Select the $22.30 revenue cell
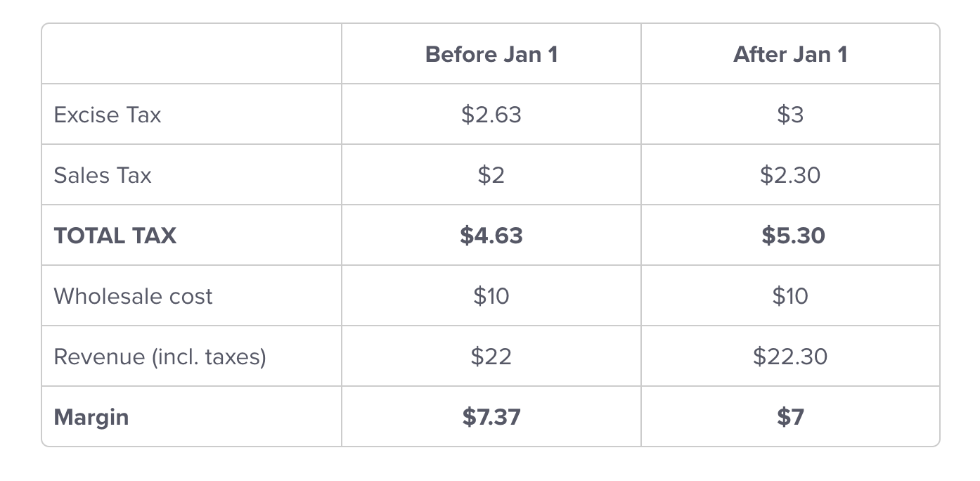 tap(790, 357)
